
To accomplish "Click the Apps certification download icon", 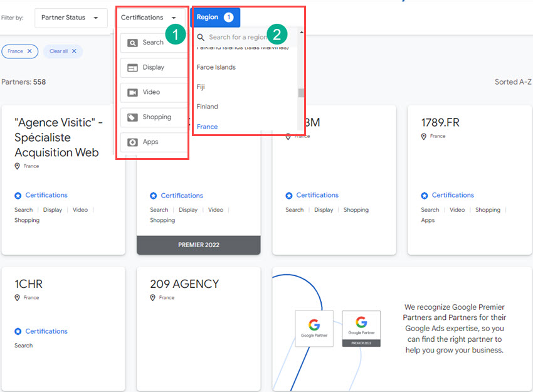I will click(x=132, y=142).
